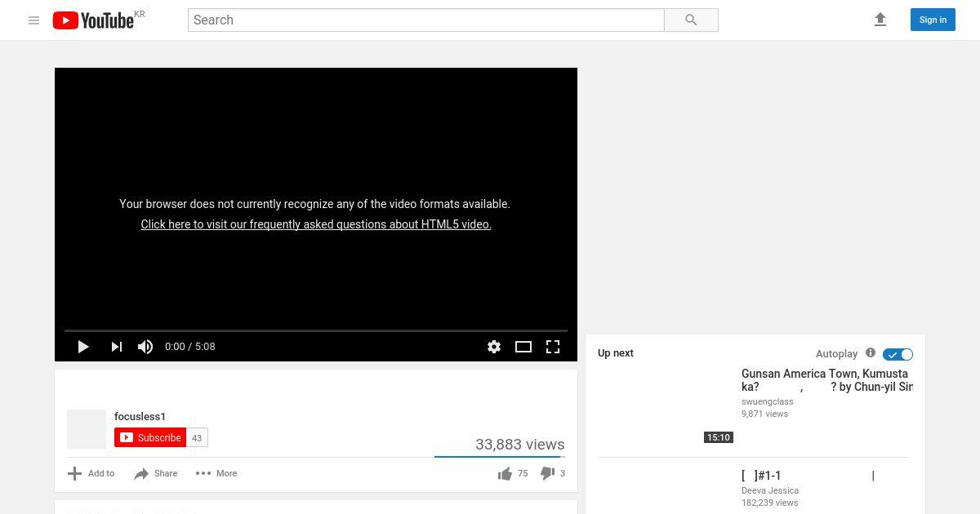Mute the video volume
This screenshot has height=514, width=980.
coord(145,347)
